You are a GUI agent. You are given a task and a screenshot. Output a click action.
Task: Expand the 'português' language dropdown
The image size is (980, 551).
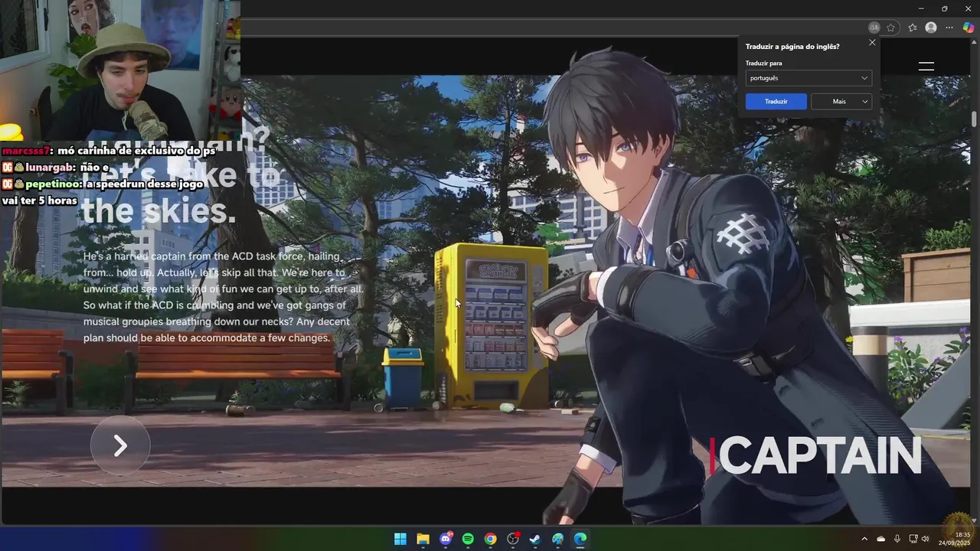[x=808, y=78]
